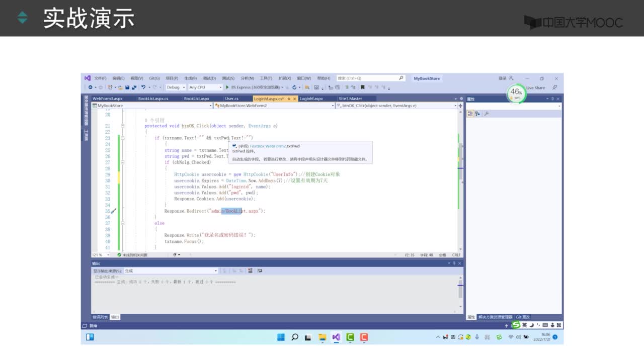Image resolution: width=644 pixels, height=362 pixels.
Task: Click the Save All toolbar icon
Action: coord(134,87)
